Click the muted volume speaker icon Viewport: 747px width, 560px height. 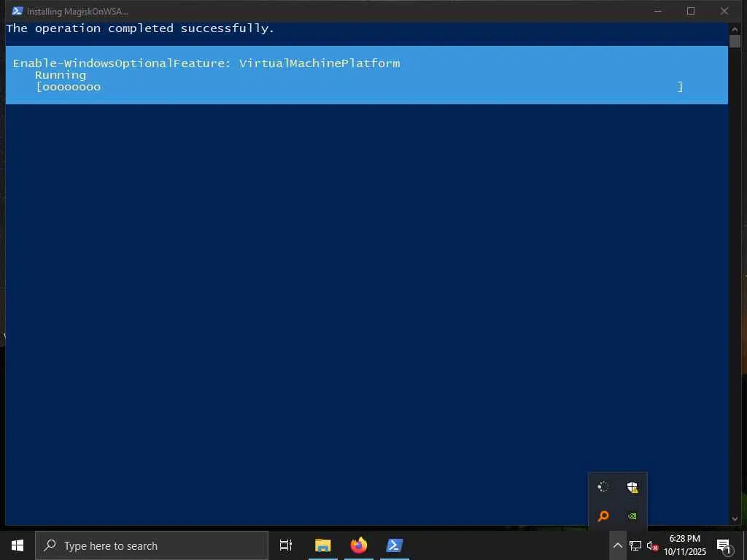[x=651, y=545]
